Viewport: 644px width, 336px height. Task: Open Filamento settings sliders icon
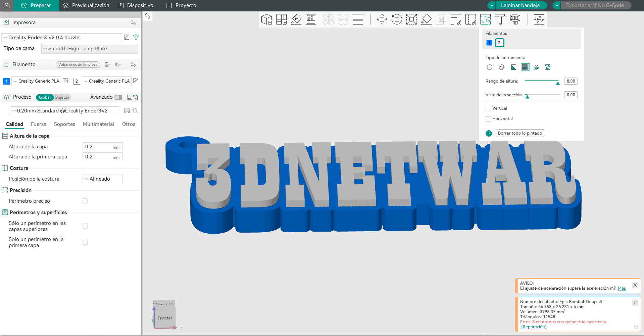pos(133,64)
